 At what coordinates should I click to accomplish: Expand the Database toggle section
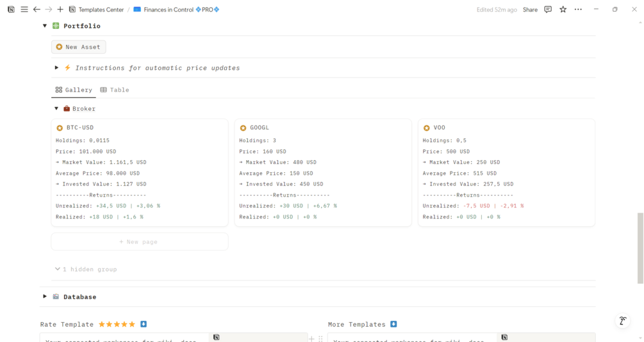45,297
